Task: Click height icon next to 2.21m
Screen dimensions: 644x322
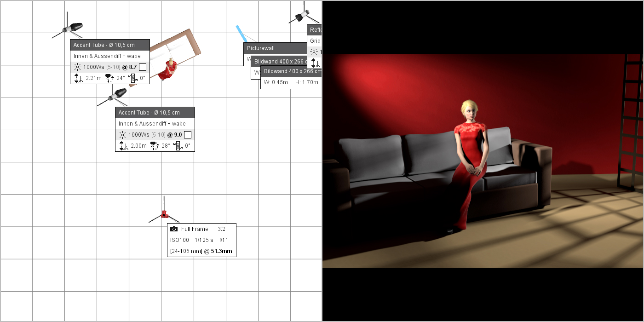Action: tap(78, 78)
